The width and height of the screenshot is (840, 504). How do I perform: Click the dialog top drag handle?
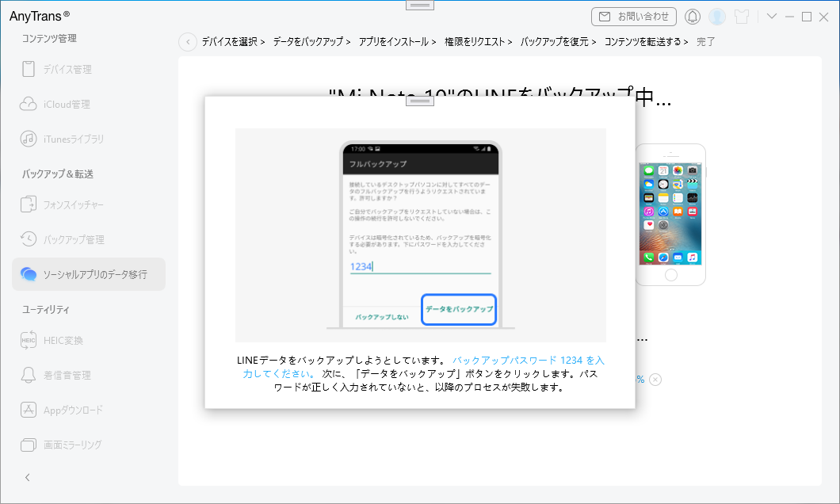point(420,101)
